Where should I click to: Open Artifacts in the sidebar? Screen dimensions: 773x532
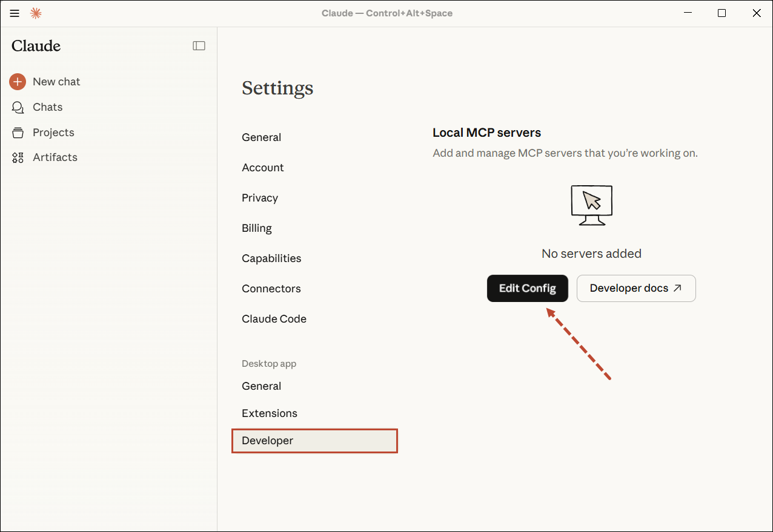click(x=55, y=157)
